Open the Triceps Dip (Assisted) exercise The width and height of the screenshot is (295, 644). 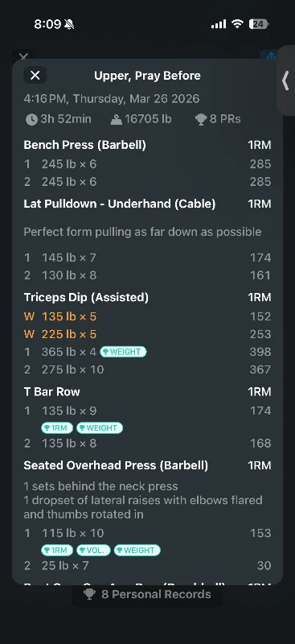[x=86, y=297]
